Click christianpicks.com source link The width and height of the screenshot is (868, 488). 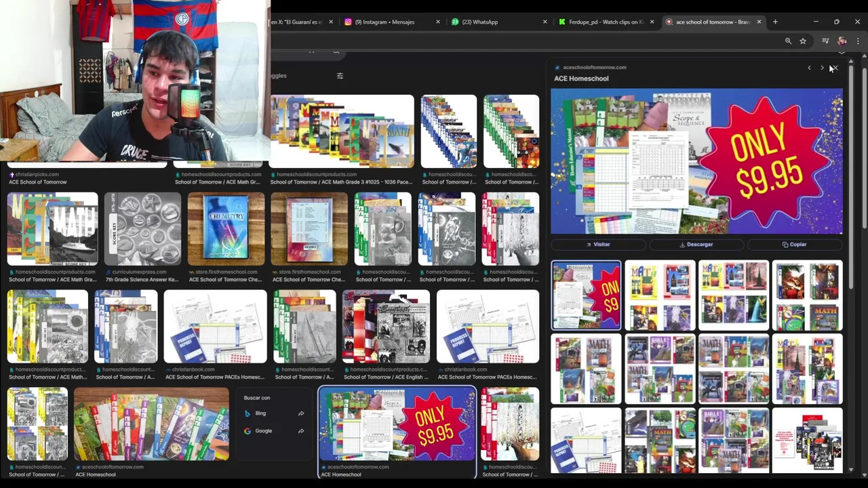[x=37, y=174]
